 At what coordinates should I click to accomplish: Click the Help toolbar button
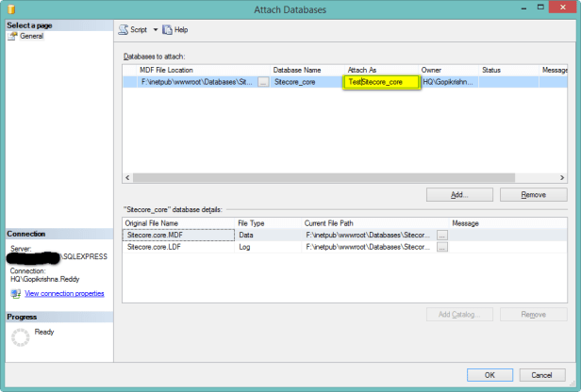coord(174,30)
